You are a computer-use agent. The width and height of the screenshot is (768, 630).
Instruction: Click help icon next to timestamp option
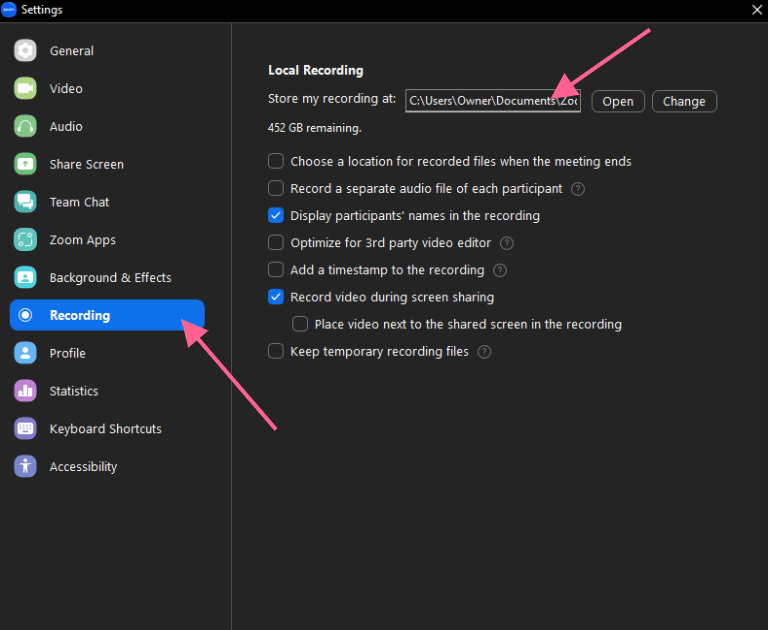tap(500, 270)
